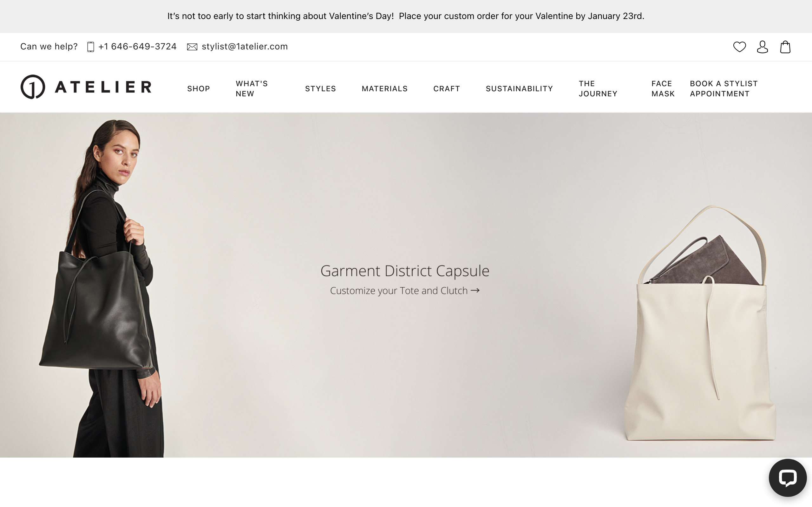Click the 1 Atelier logo
Image resolution: width=812 pixels, height=507 pixels.
coord(86,87)
